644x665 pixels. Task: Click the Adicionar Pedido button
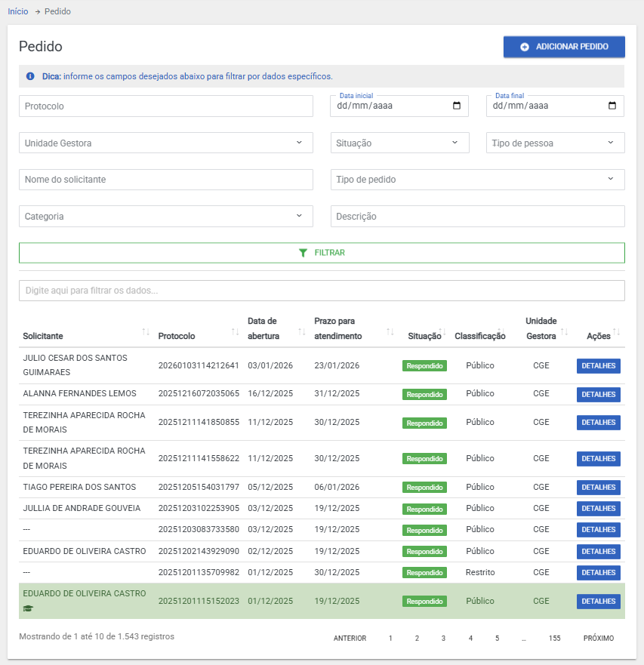564,47
